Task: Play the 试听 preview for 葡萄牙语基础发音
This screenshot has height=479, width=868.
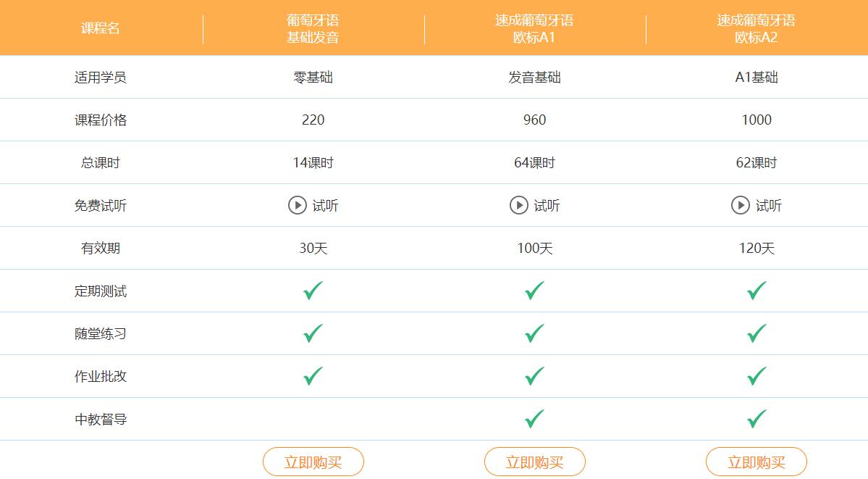Action: [x=299, y=205]
